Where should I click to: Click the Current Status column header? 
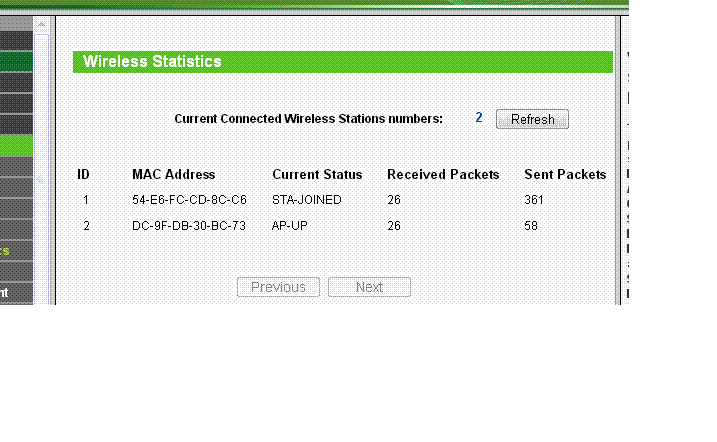[317, 174]
